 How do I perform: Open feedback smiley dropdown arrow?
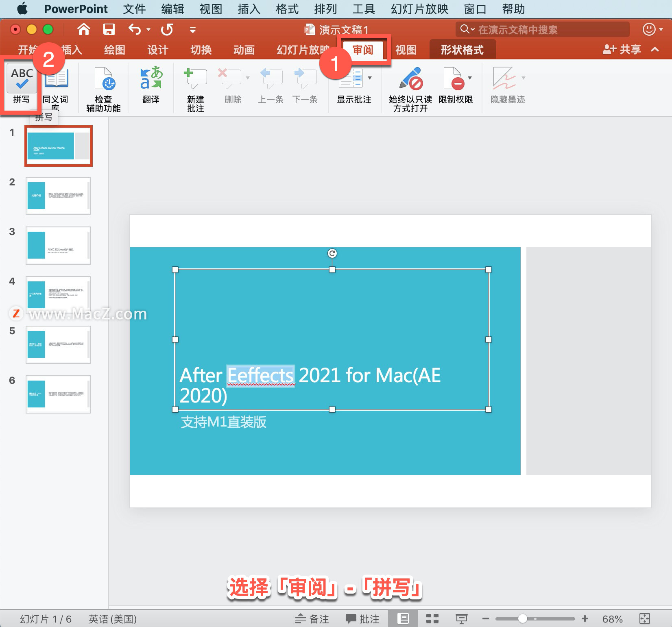661,29
